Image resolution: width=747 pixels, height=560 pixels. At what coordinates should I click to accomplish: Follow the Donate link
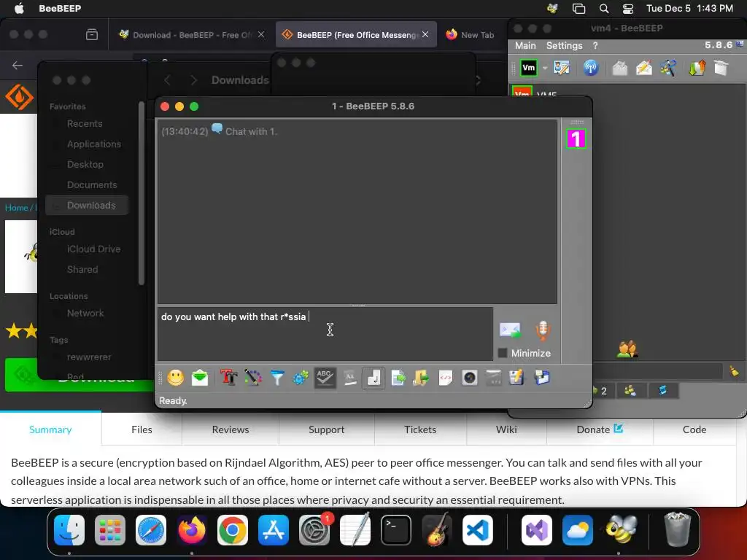(x=600, y=429)
